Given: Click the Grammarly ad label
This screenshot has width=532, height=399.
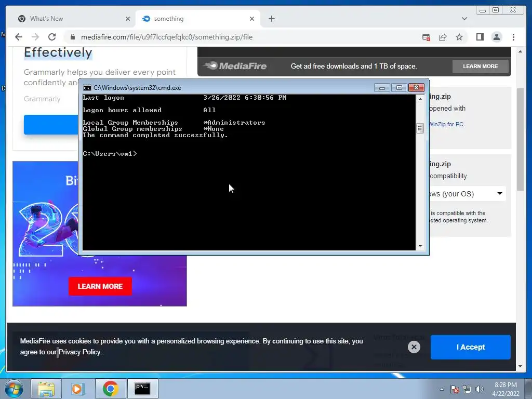Looking at the screenshot, I should (x=42, y=99).
